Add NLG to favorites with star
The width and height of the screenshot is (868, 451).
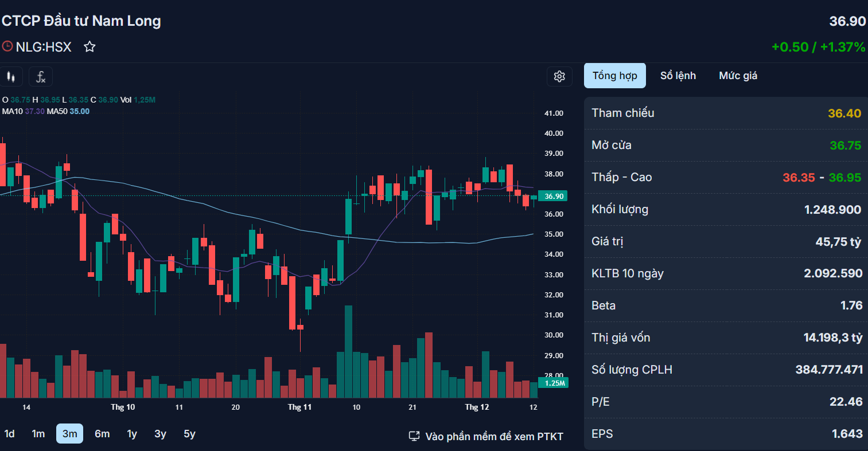click(89, 47)
